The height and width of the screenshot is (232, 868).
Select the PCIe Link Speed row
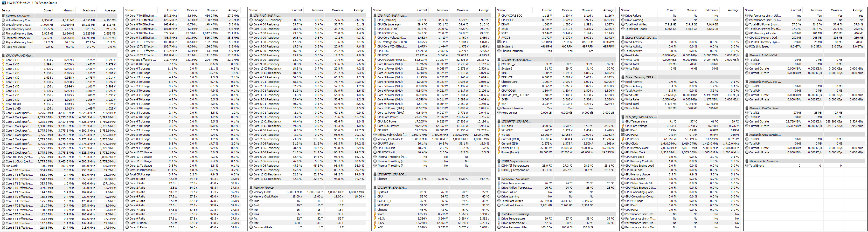click(x=805, y=46)
